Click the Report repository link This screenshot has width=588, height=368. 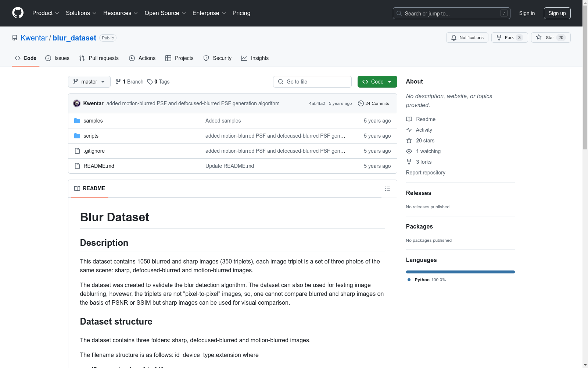pos(426,173)
